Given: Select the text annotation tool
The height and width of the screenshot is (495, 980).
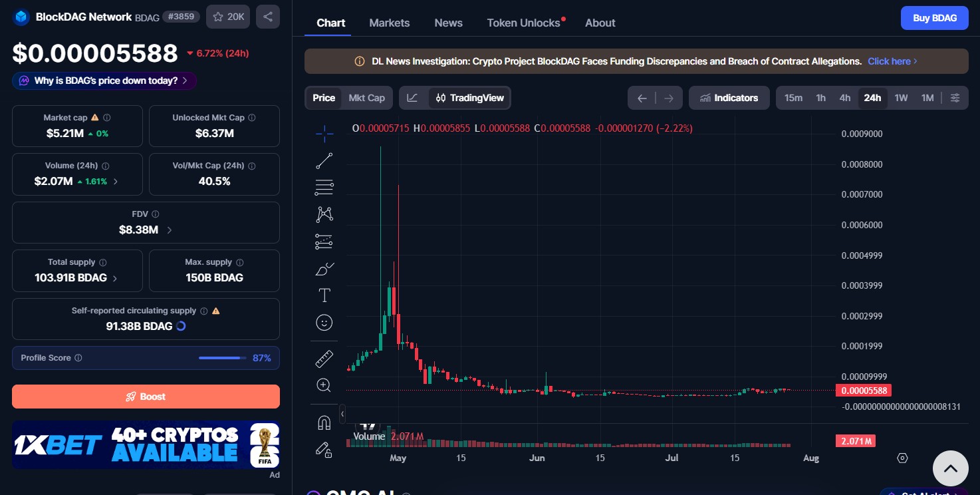Looking at the screenshot, I should tap(324, 295).
